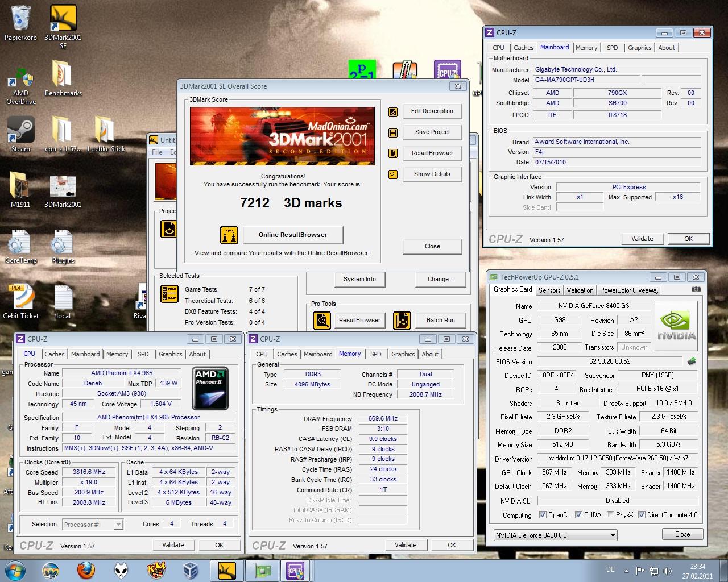Image resolution: width=728 pixels, height=582 pixels.
Task: Click the BIOS save chip icon in GPU-Z
Action: [692, 361]
